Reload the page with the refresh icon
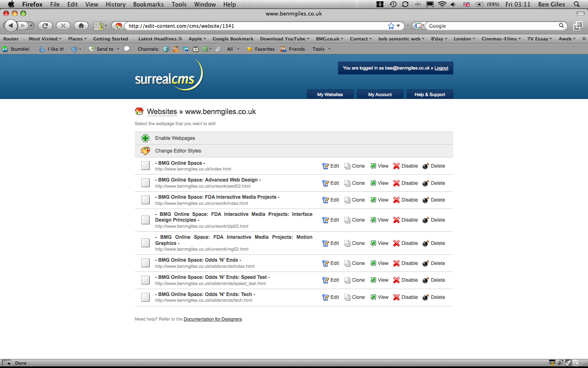Image resolution: width=588 pixels, height=368 pixels. coord(45,26)
